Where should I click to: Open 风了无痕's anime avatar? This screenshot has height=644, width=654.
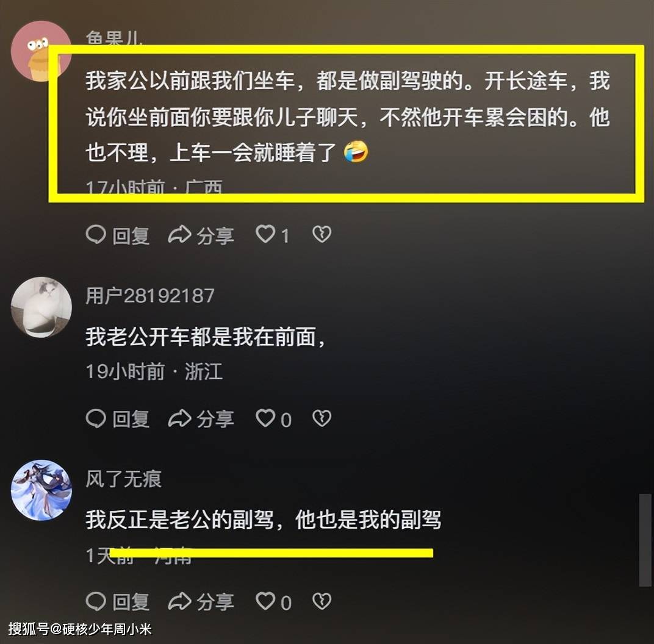tap(41, 490)
